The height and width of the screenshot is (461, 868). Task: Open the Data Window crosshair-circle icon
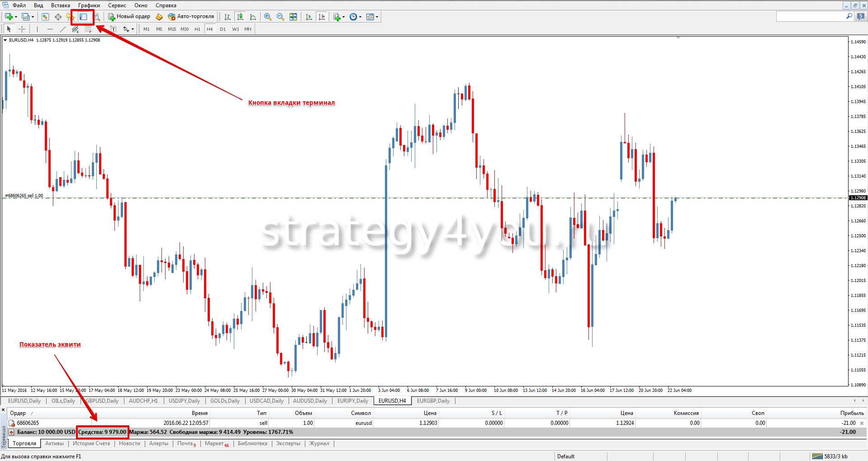tap(58, 17)
